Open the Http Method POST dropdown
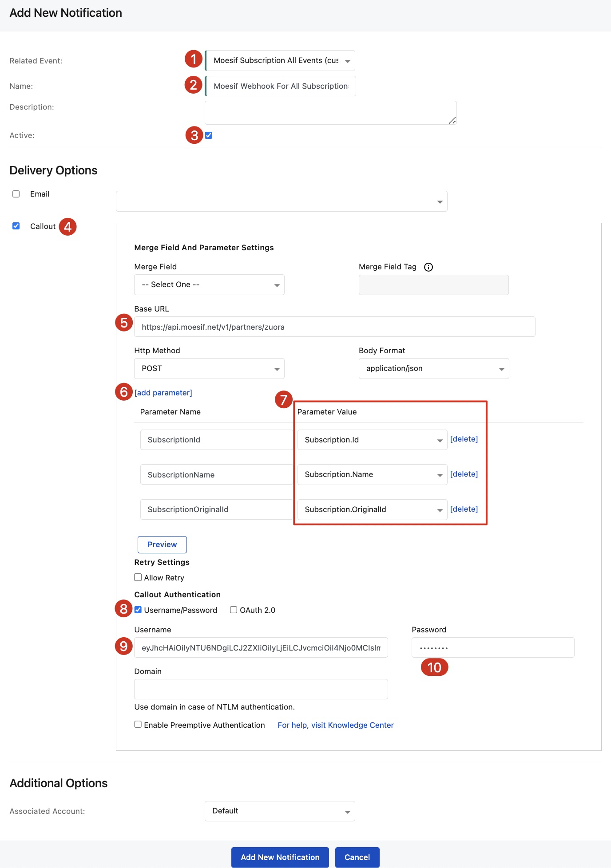This screenshot has width=611, height=868. [209, 369]
